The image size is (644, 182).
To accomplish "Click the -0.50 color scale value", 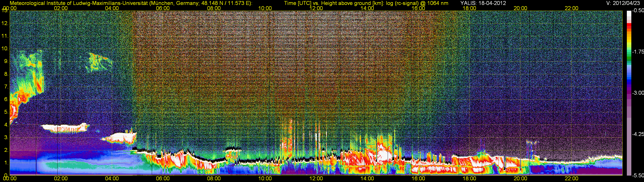I will (x=638, y=10).
